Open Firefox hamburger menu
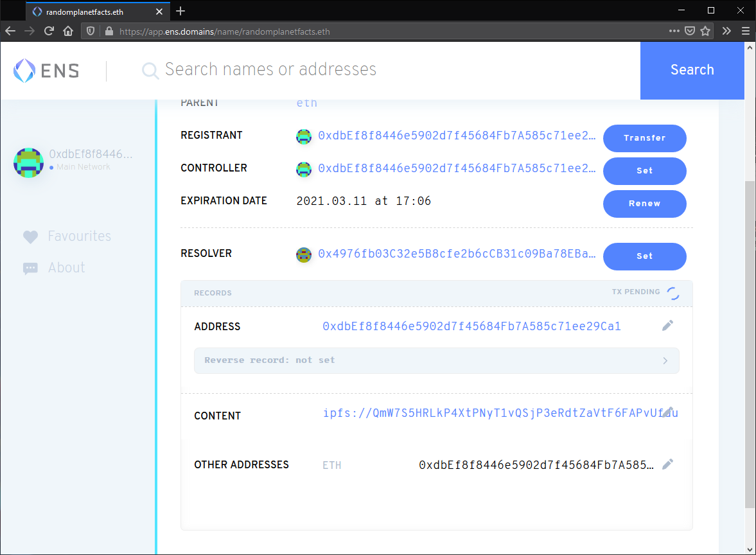 [x=745, y=31]
